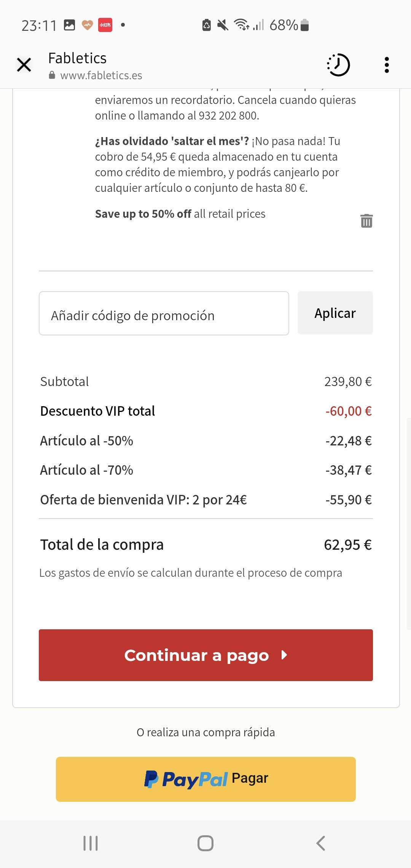The image size is (411, 868).
Task: Apply the promo code with Aplicar
Action: [x=335, y=313]
